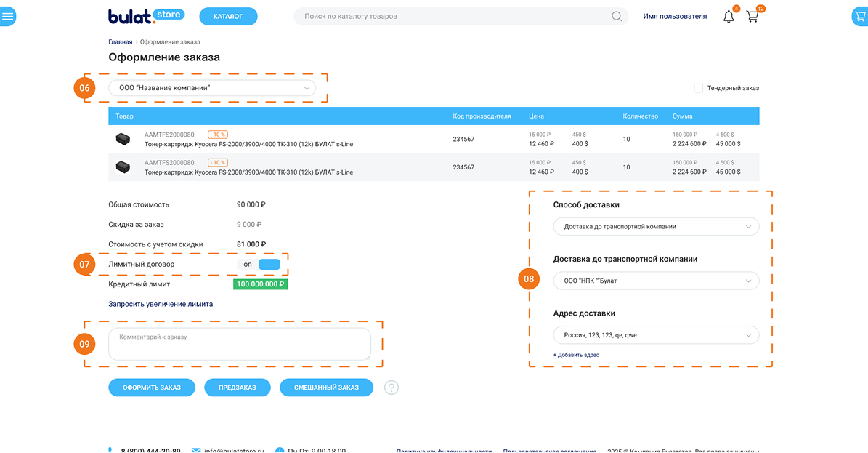Viewport: 868px width, 453px height.
Task: Open the Каталог menu
Action: tap(228, 17)
